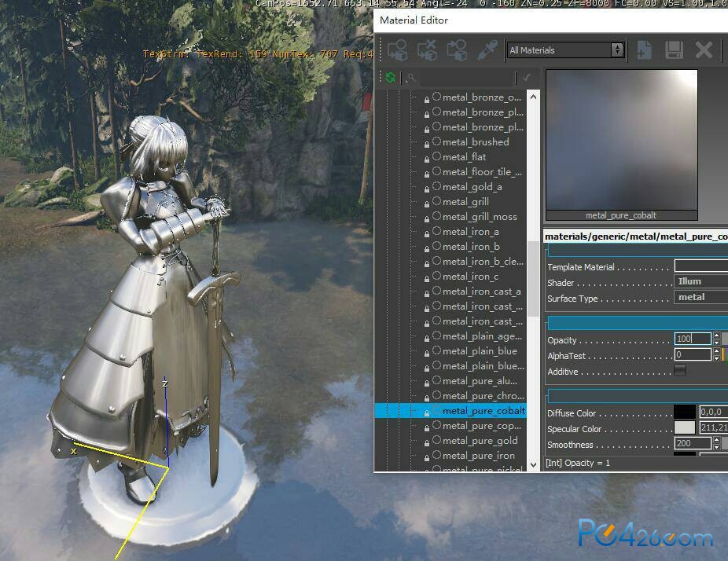The height and width of the screenshot is (561, 728).
Task: Click the magnifier search icon
Action: coord(411,78)
